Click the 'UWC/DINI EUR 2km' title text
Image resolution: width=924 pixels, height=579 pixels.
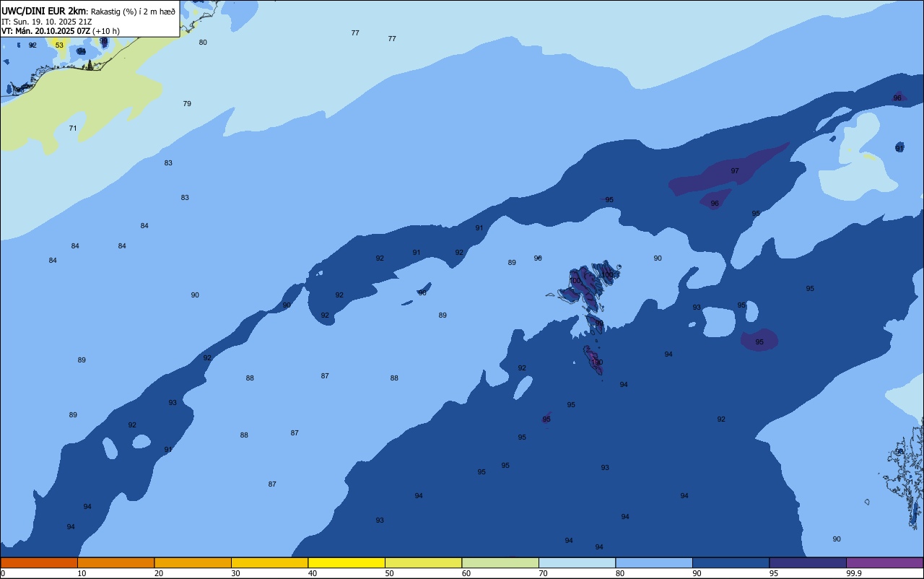tap(44, 11)
